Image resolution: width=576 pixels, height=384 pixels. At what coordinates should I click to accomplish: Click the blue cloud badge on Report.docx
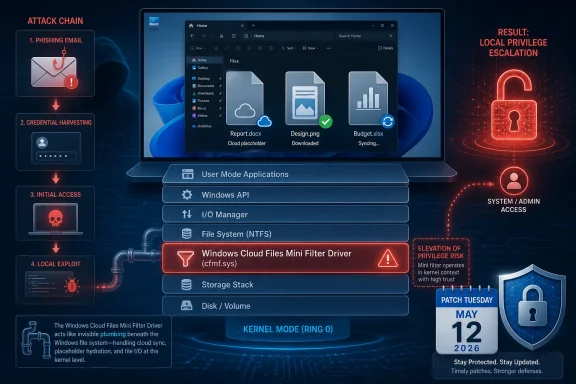coord(264,121)
